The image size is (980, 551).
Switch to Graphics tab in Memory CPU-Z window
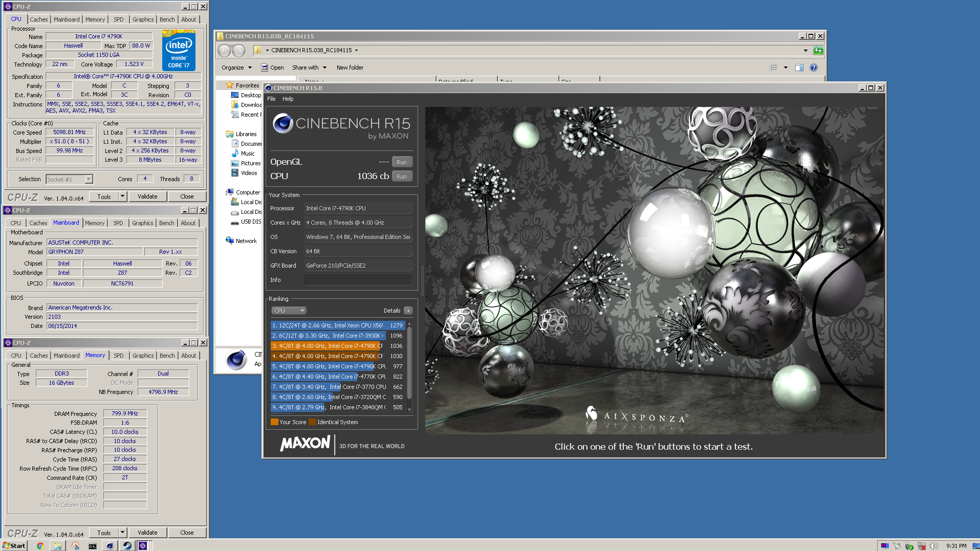[143, 356]
